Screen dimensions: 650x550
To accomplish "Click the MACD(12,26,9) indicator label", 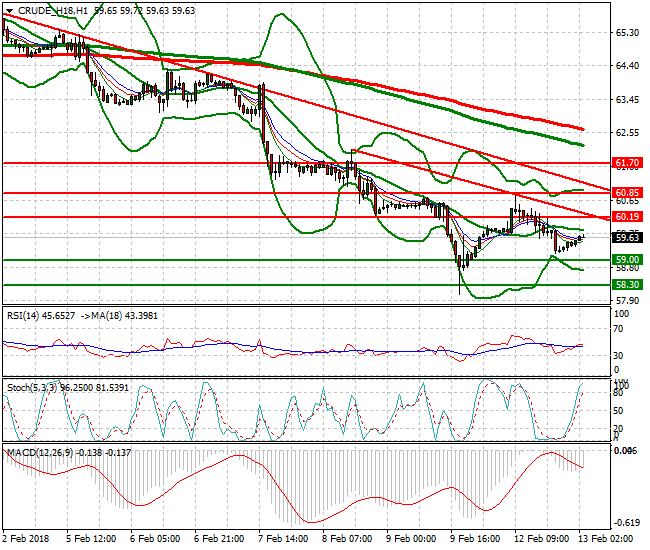I will (42, 452).
